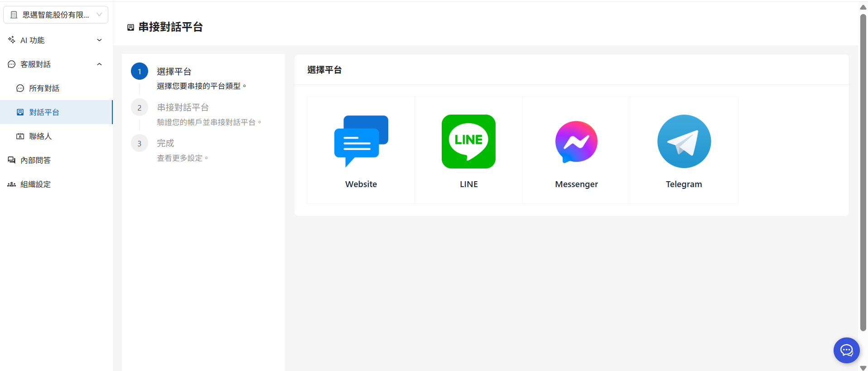
Task: Click the 組織設定 people icon
Action: (x=12, y=184)
